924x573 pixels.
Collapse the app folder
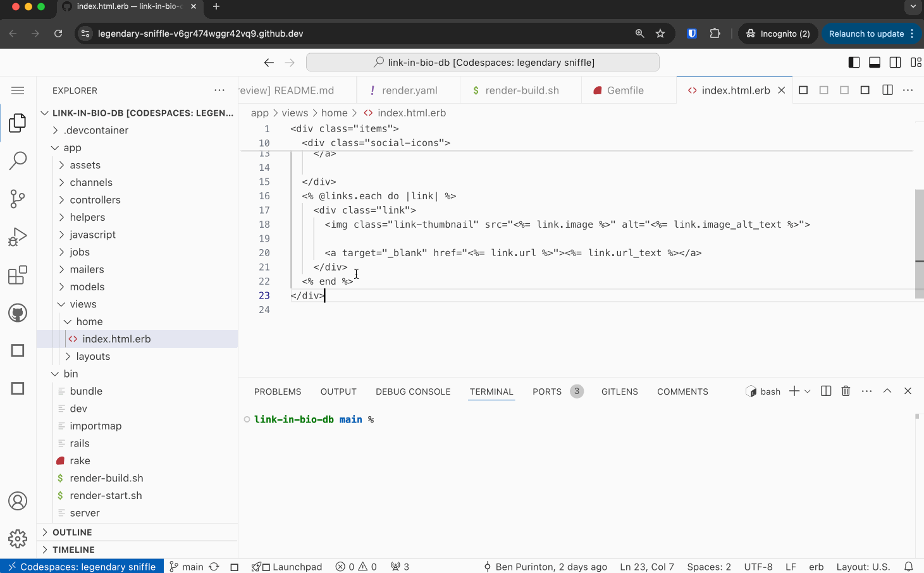[137, 148]
